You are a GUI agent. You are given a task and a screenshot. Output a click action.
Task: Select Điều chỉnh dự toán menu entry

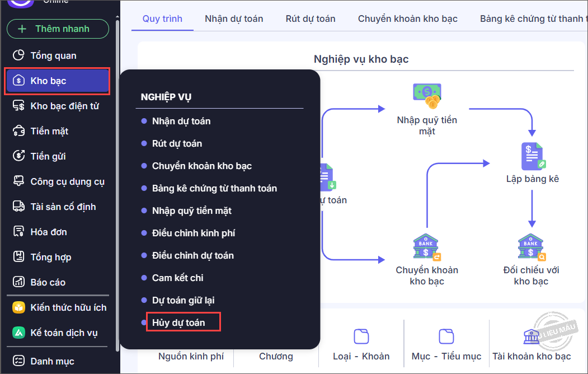pos(193,255)
